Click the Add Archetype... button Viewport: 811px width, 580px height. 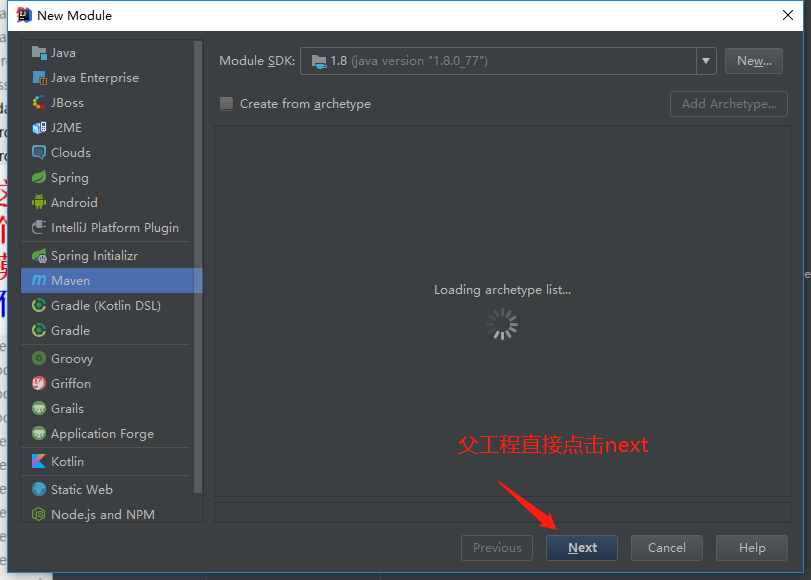729,103
